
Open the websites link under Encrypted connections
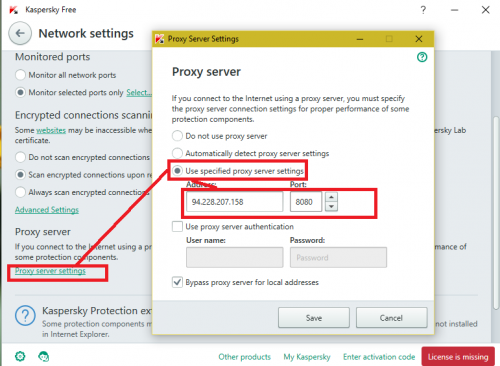click(x=51, y=130)
